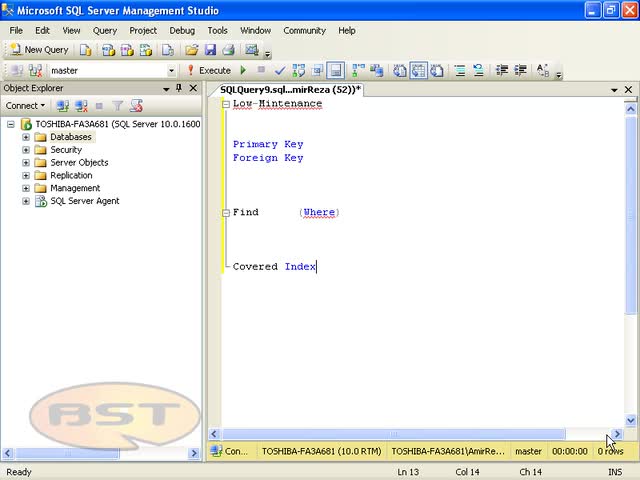
Task: Expand the Server Objects folder
Action: pos(26,163)
